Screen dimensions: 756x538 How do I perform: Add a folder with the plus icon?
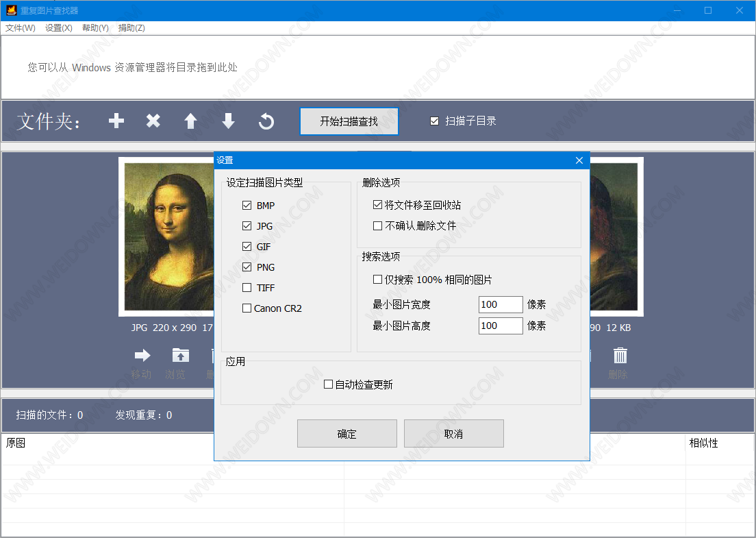116,121
